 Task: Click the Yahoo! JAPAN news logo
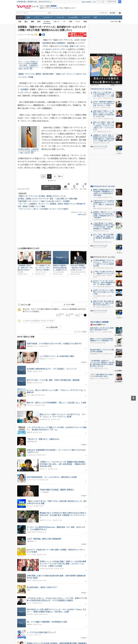(27, 7)
